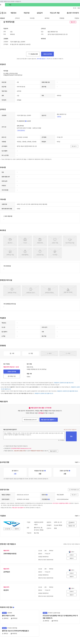Click the 고용24 logo
Image resolution: width=80 pixels, height=644 pixels.
tap(3, 13)
